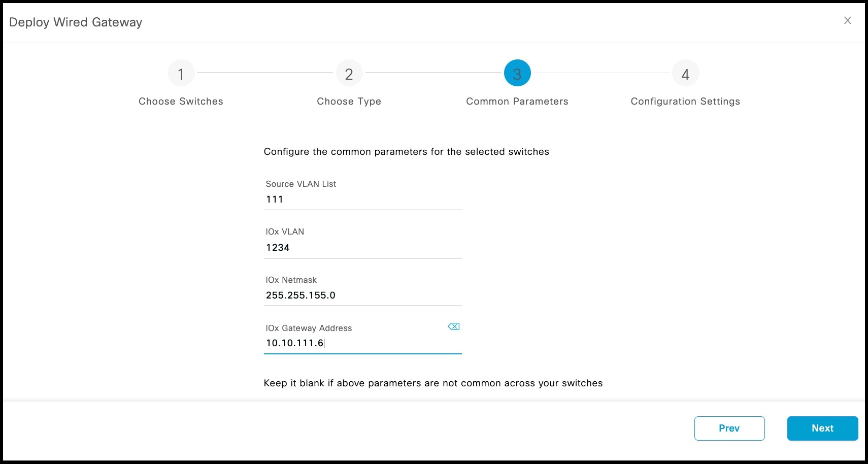
Task: Click the step 4 circle in the wizard
Action: (685, 73)
